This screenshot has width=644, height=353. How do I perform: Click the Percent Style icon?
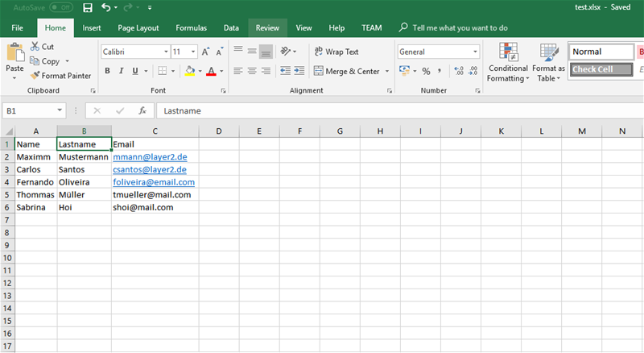click(426, 71)
